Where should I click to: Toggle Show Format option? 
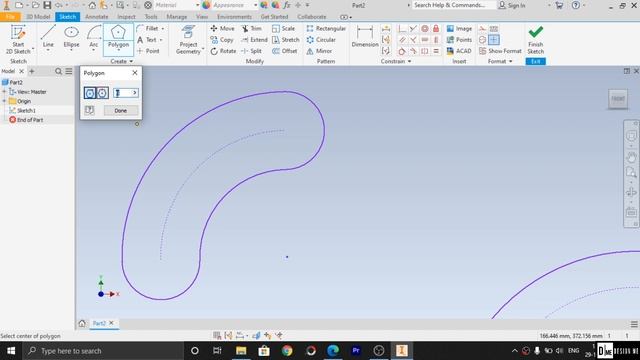pyautogui.click(x=500, y=51)
